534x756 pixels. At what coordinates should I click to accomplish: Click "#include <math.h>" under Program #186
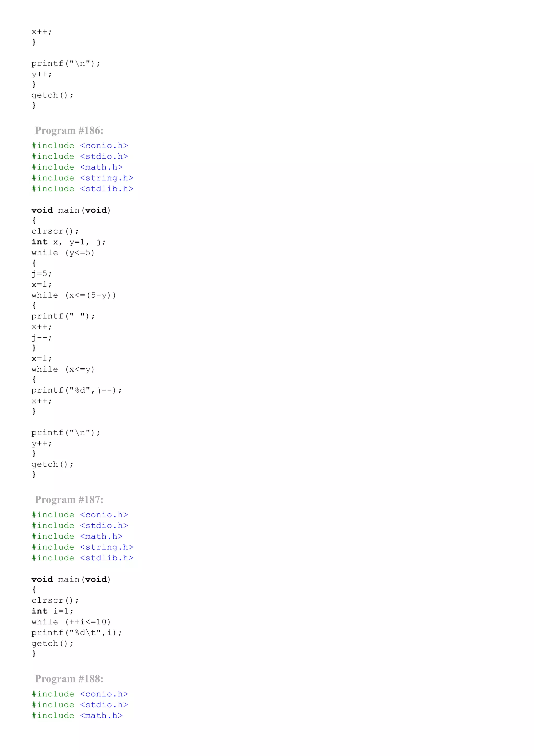tap(77, 167)
